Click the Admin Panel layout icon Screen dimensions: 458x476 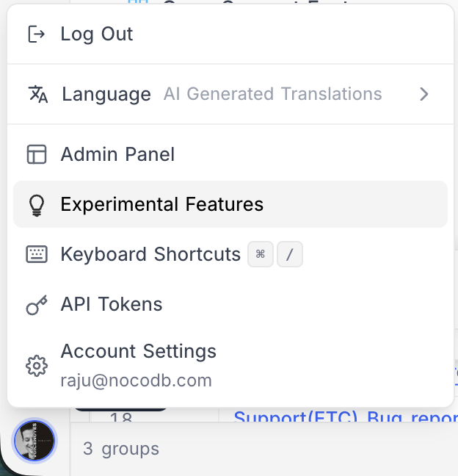point(36,154)
